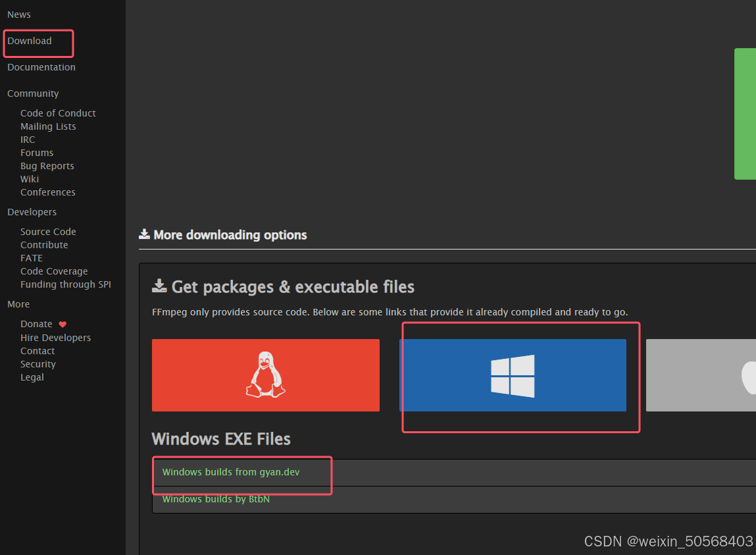Open the More section link
This screenshot has width=756, height=555.
(x=18, y=304)
